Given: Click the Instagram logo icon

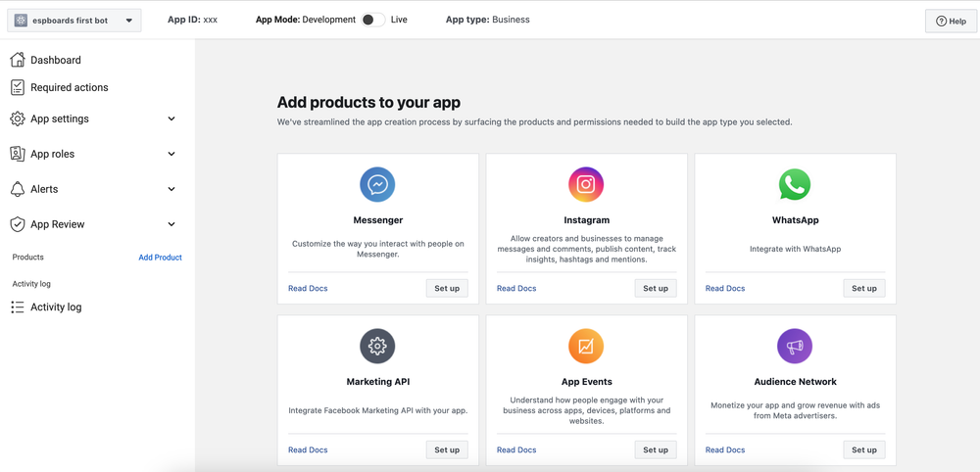Looking at the screenshot, I should tap(586, 184).
